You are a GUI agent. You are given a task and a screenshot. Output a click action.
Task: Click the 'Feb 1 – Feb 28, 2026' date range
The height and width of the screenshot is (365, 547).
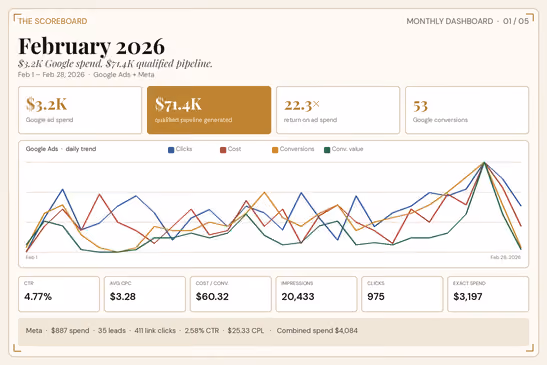click(x=51, y=75)
